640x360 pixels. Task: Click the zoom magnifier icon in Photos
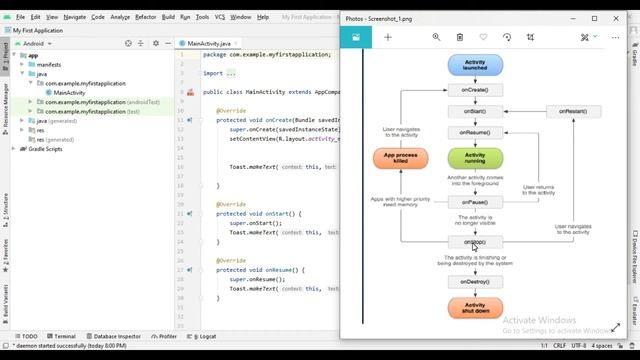(436, 37)
